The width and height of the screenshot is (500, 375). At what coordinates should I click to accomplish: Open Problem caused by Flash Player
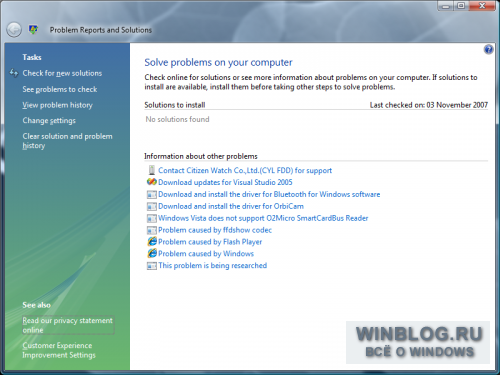pyautogui.click(x=210, y=242)
